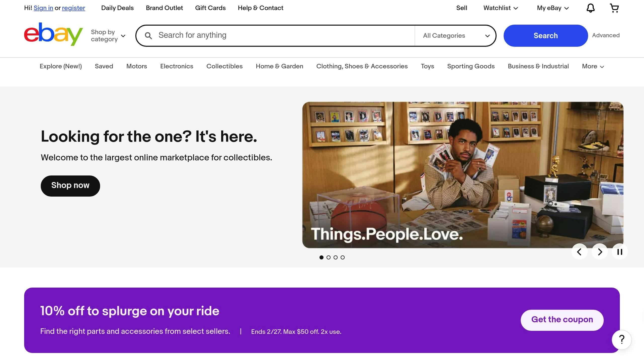Image resolution: width=644 pixels, height=362 pixels.
Task: Pause the banner carousel
Action: click(620, 252)
